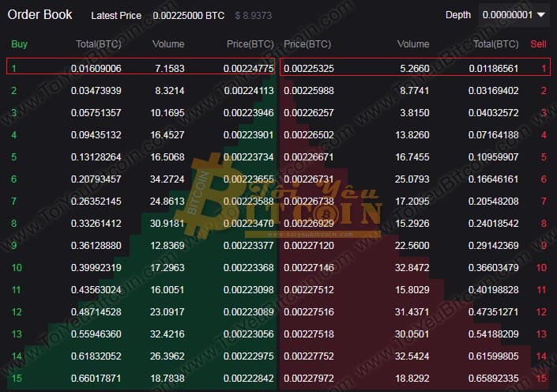Click the sell side Price(BTC) column header

308,44
